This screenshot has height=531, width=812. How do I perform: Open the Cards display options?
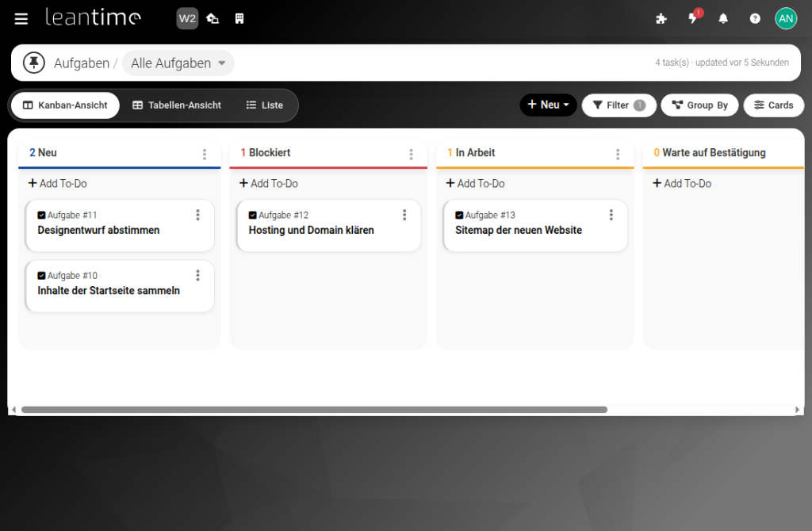click(774, 105)
